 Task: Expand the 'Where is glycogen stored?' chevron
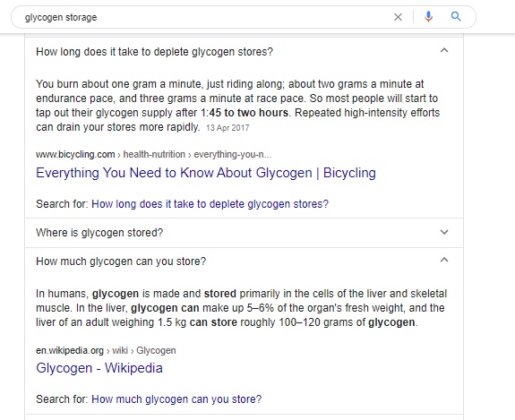444,232
